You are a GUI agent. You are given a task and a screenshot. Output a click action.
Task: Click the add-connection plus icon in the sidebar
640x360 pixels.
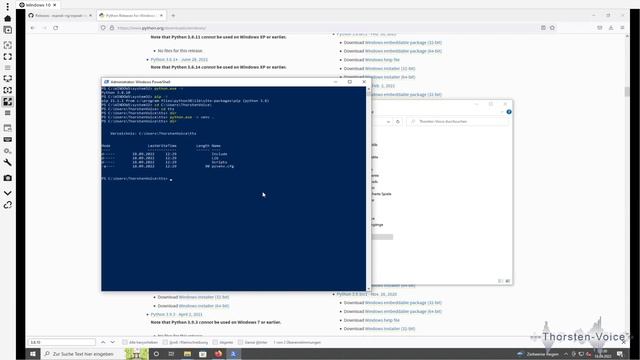coord(7,30)
